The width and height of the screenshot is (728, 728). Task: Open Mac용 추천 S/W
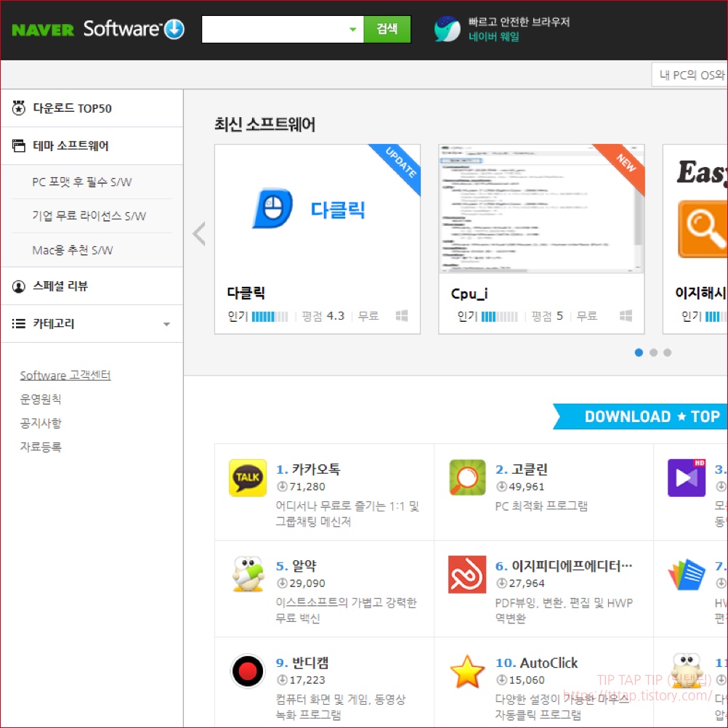tap(73, 250)
